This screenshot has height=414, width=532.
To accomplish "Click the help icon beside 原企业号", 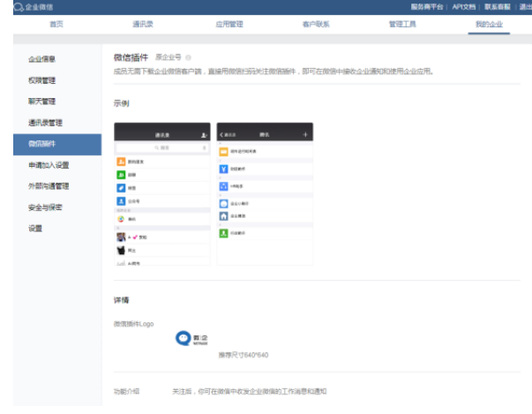I will (x=188, y=57).
